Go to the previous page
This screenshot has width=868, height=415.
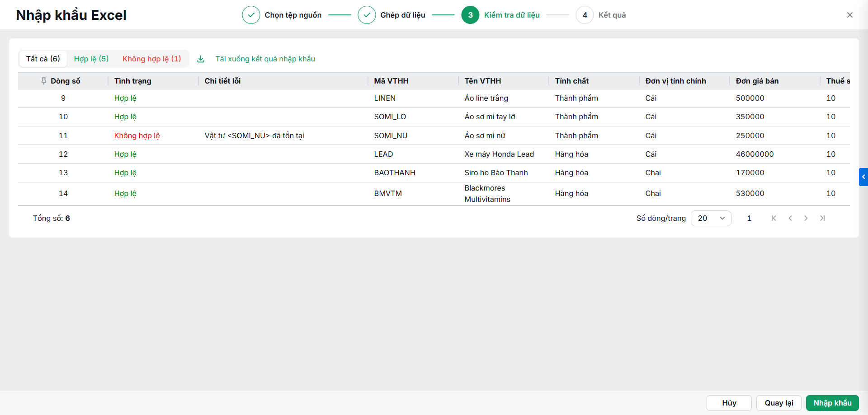tap(790, 218)
